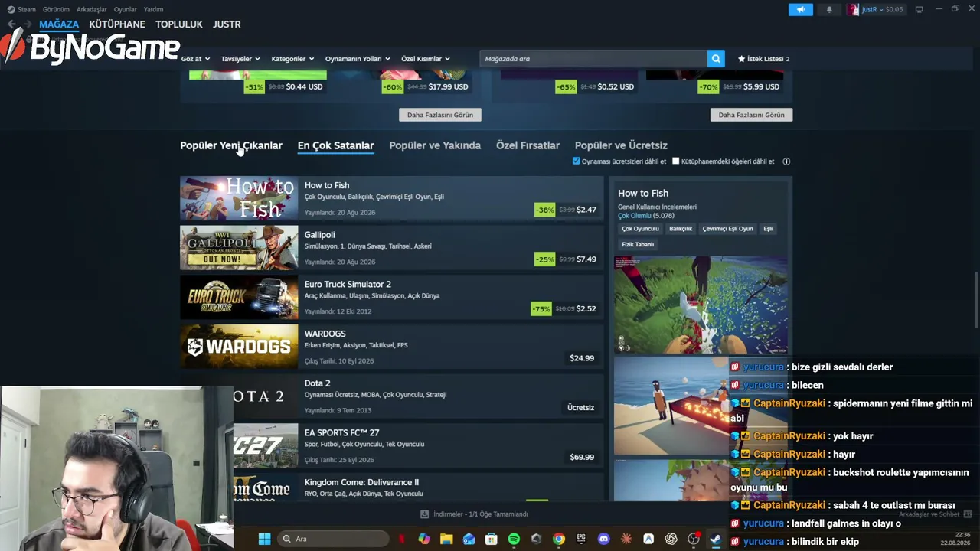This screenshot has height=551, width=980.
Task: Open the 'Popüler ve Ücretsiz' tab
Action: [621, 145]
